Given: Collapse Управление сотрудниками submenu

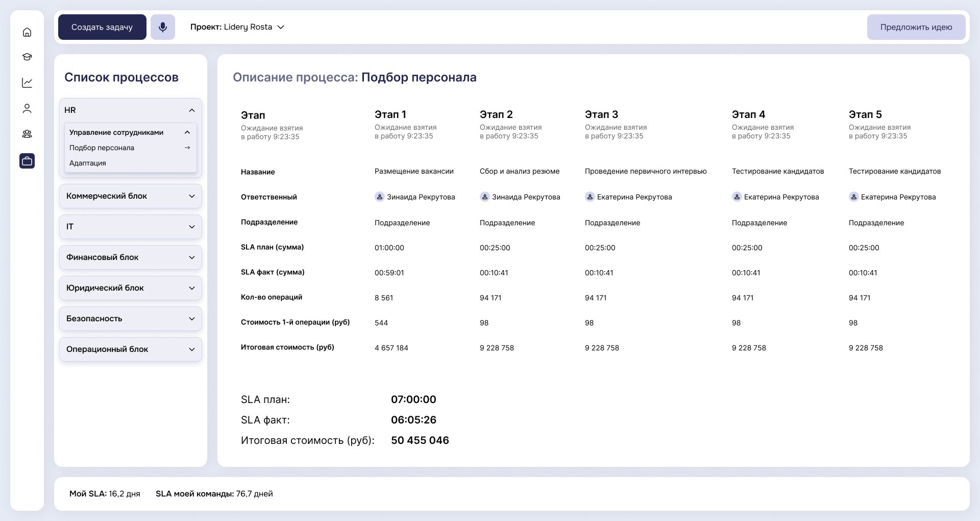Looking at the screenshot, I should point(187,132).
